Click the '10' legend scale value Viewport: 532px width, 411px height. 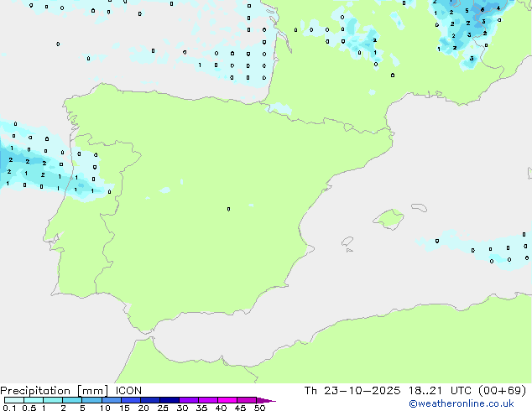coord(105,408)
